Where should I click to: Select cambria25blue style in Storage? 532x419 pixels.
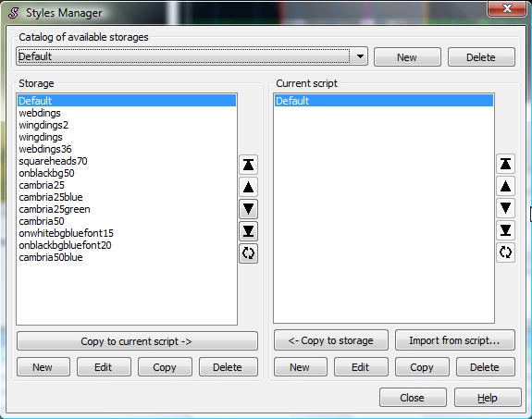[51, 197]
